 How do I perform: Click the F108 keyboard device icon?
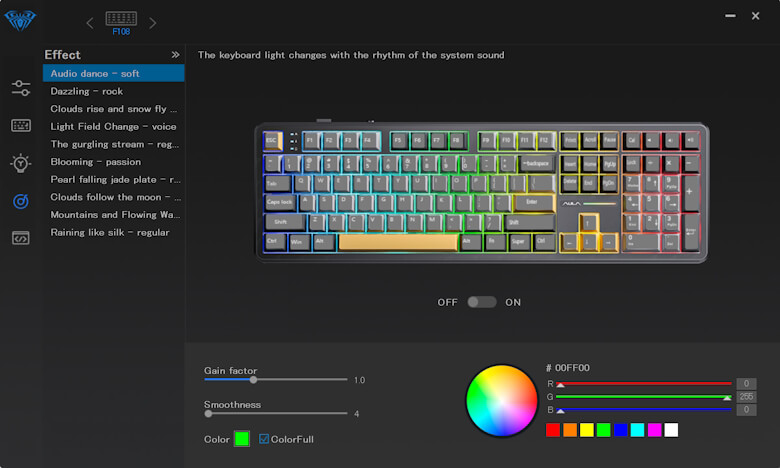(121, 20)
